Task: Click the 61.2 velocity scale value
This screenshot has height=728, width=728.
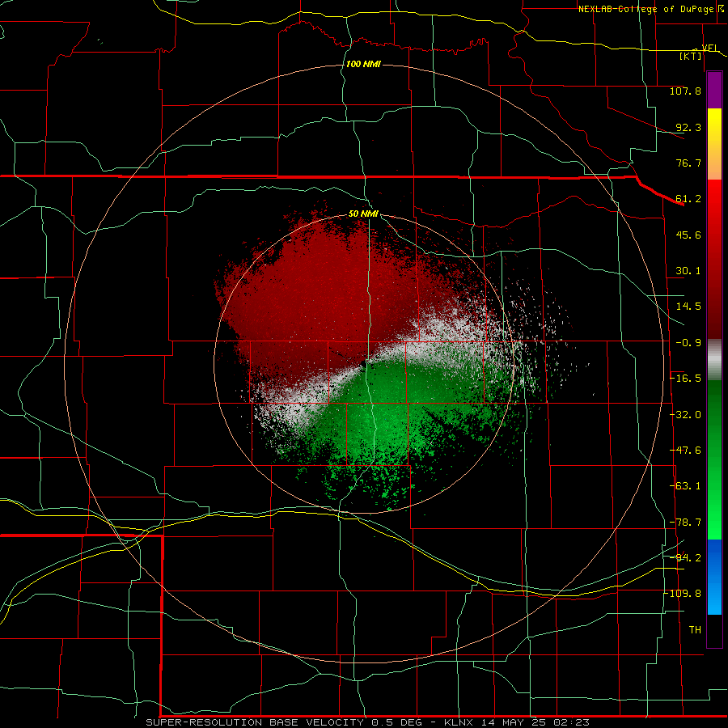Action: (688, 199)
